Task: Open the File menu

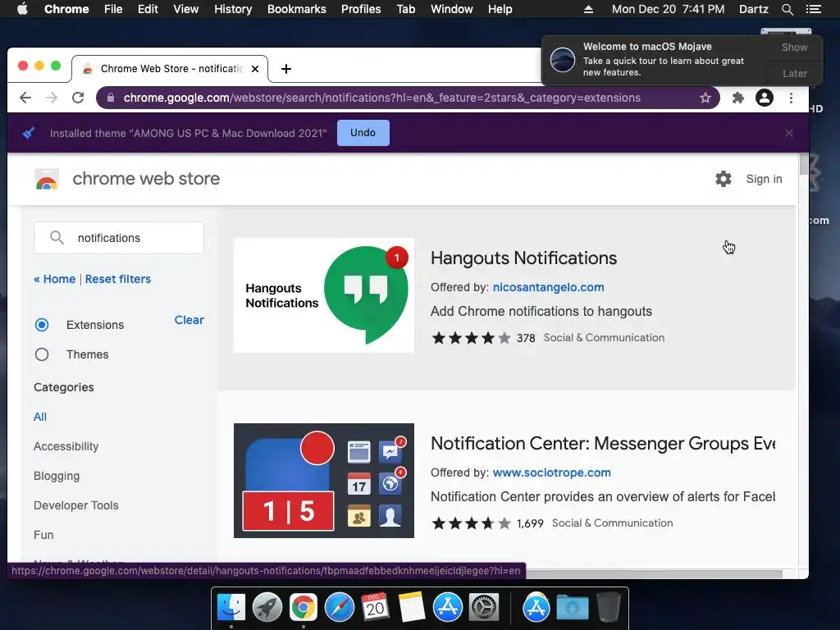Action: pos(113,9)
